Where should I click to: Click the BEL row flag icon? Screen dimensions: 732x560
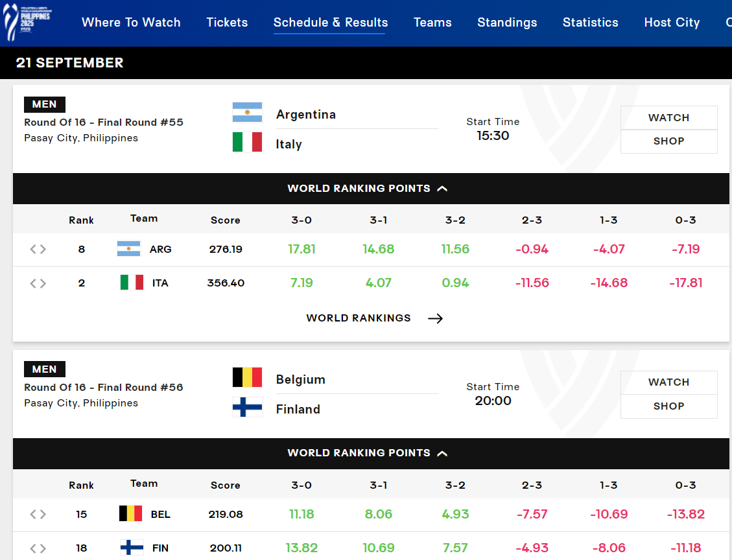click(130, 514)
